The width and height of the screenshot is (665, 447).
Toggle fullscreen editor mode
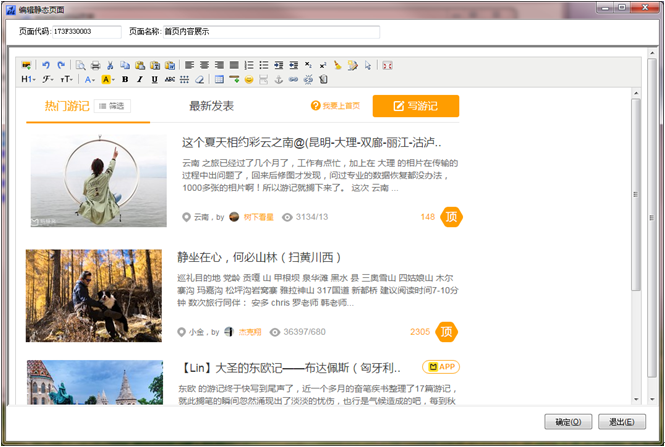point(387,65)
